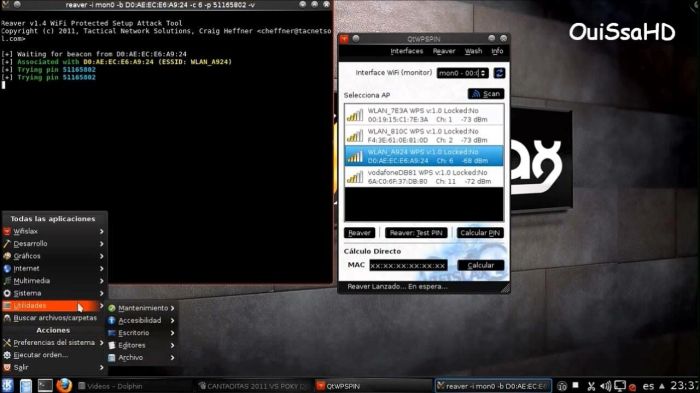The height and width of the screenshot is (393, 700).
Task: Refresh the WiFi interface list in QtWPSPIN
Action: coord(499,73)
